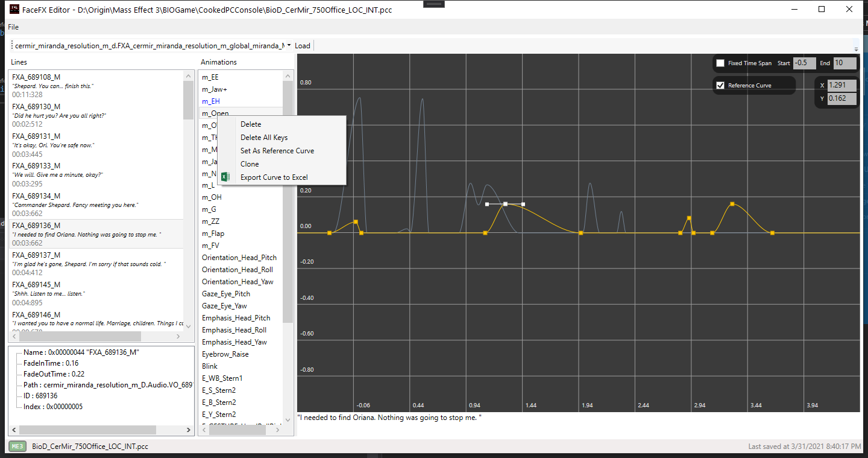Click the selected white curve key point

[505, 204]
